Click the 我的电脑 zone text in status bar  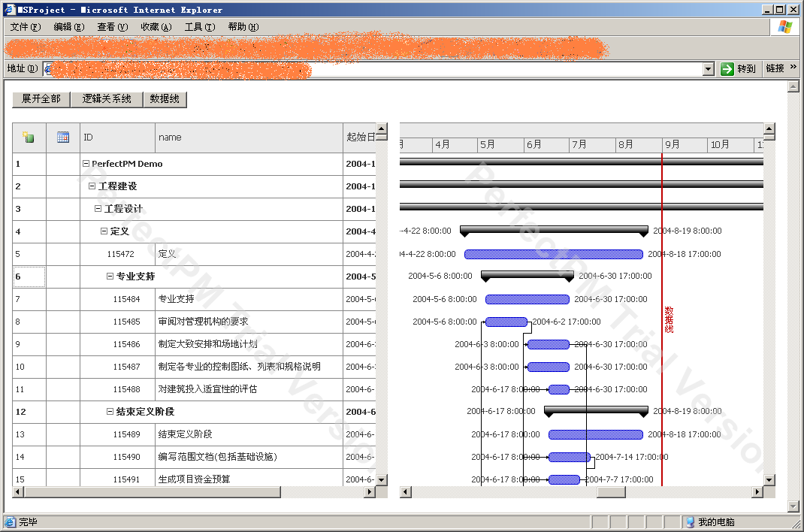point(716,521)
